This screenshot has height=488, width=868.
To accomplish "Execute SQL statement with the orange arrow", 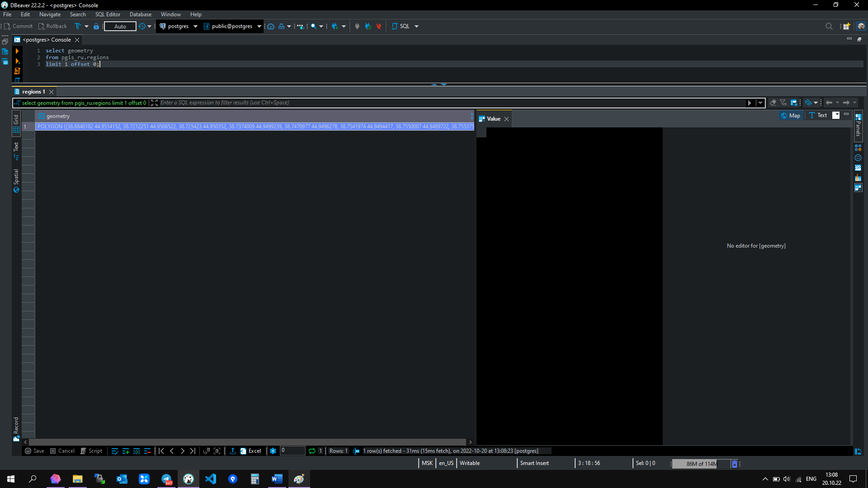I will tap(17, 51).
